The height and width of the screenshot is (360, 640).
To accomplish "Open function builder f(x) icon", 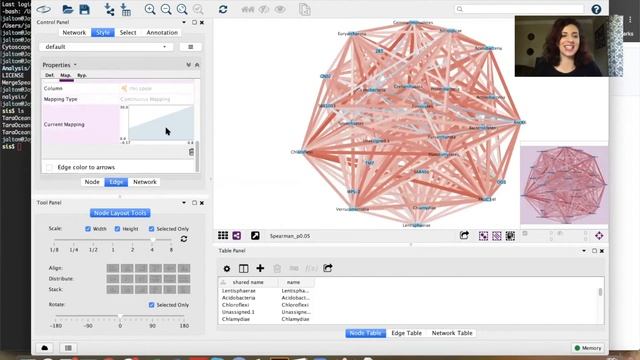I will point(311,268).
